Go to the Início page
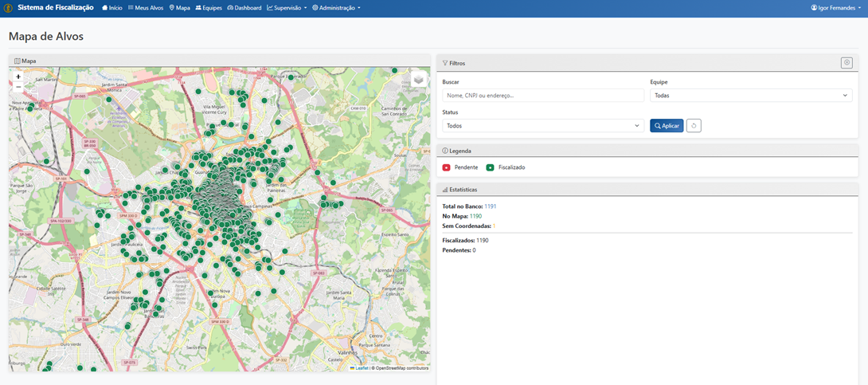The image size is (868, 385). point(112,8)
